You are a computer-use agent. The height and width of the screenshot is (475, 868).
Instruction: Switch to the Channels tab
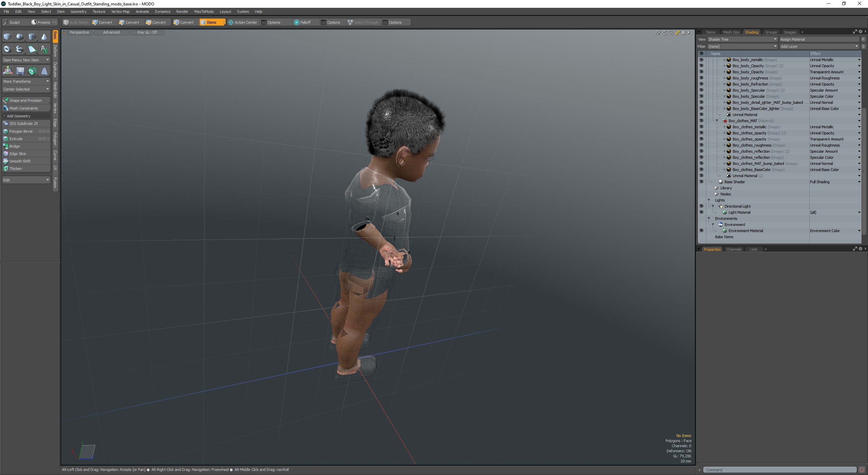[x=734, y=249]
